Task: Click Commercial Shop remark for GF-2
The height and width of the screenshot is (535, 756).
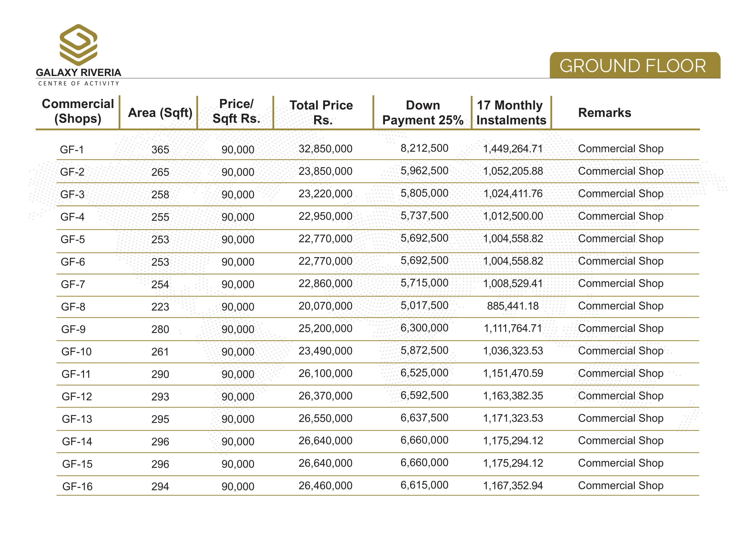Action: point(621,171)
